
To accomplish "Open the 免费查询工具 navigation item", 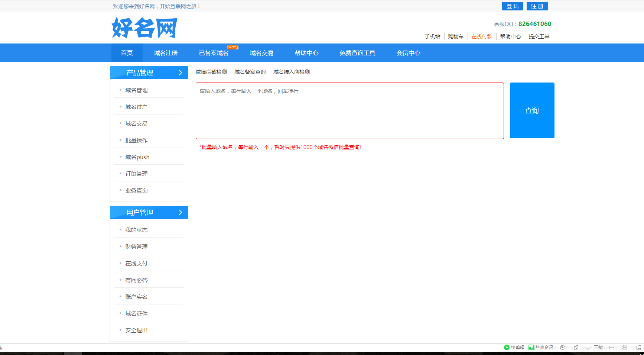I will (x=357, y=53).
